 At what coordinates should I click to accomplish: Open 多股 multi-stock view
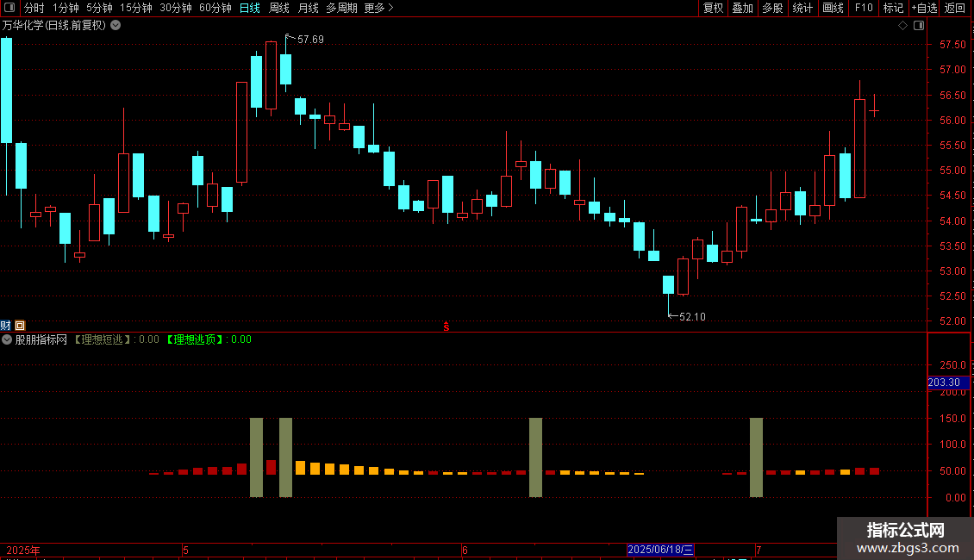tap(772, 8)
